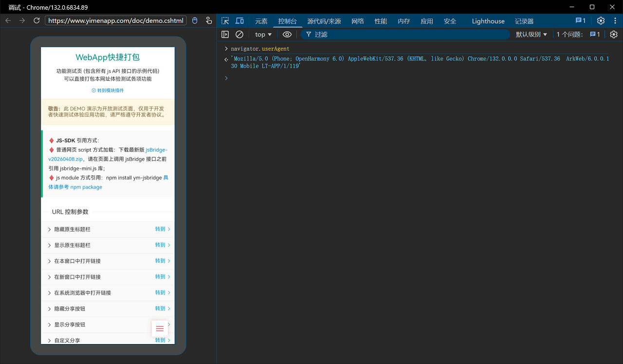
Task: Activate the inspect element selector tool
Action: point(225,21)
